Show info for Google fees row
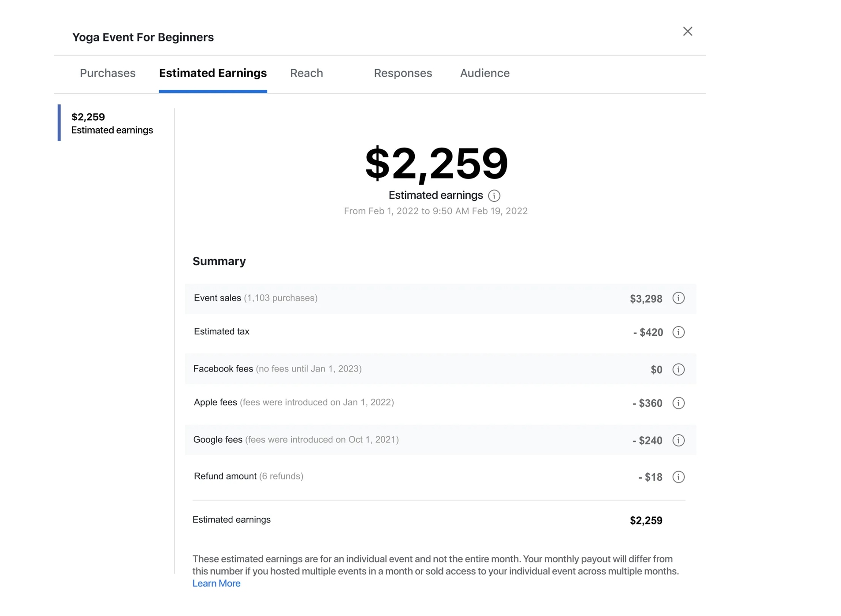The height and width of the screenshot is (616, 841). (678, 440)
